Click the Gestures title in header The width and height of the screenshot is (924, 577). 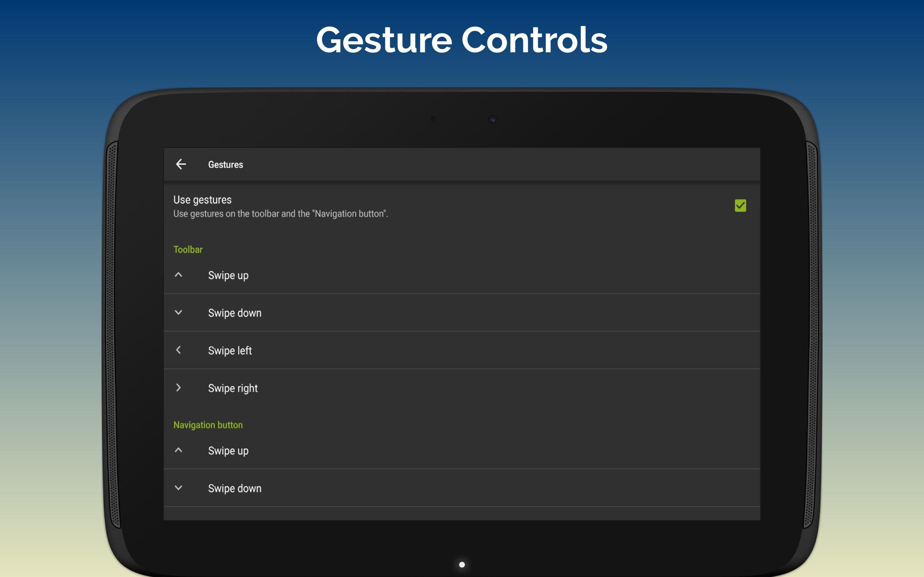pyautogui.click(x=225, y=164)
